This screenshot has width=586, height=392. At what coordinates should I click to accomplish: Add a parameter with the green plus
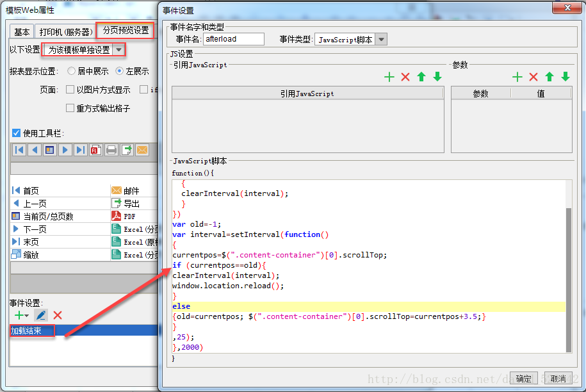[x=517, y=77]
